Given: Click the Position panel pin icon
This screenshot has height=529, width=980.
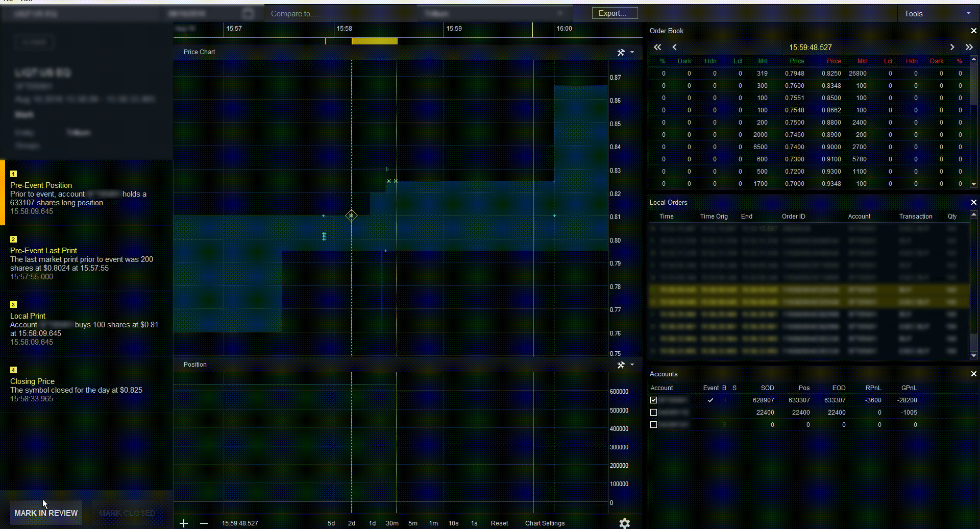Looking at the screenshot, I should [x=621, y=365].
